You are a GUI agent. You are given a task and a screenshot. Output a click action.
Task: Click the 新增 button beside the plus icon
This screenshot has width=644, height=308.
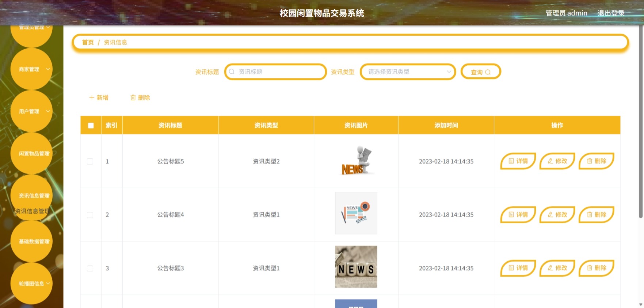pyautogui.click(x=99, y=97)
